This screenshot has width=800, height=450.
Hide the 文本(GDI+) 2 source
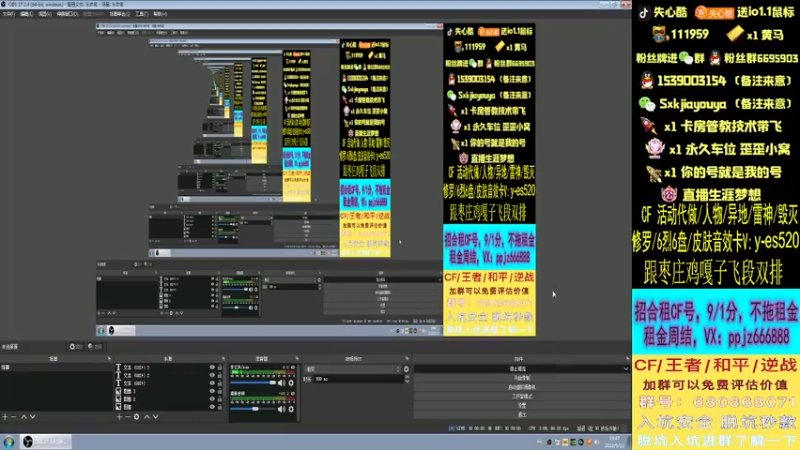[212, 375]
